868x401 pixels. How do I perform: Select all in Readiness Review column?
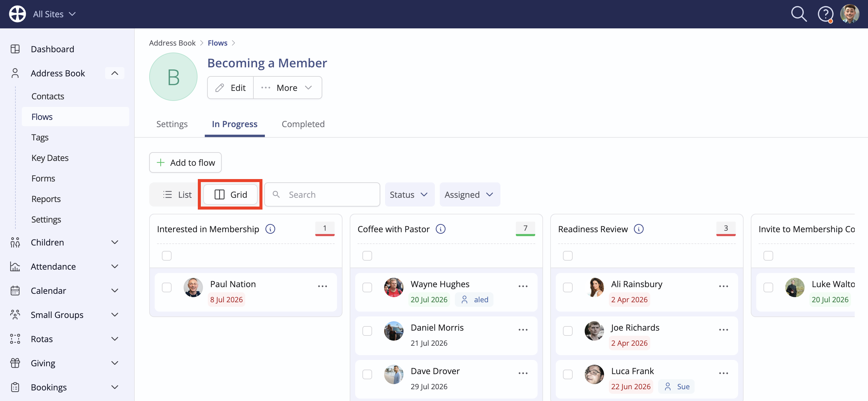coord(568,256)
